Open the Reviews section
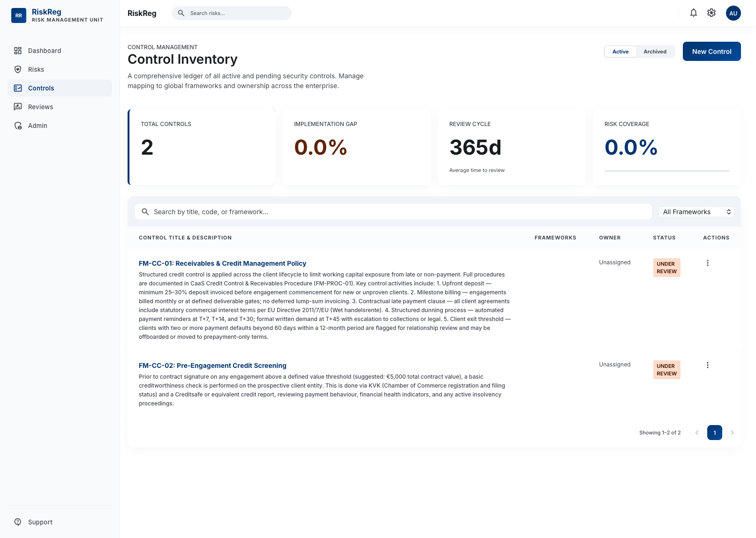The image size is (756, 538). point(40,107)
